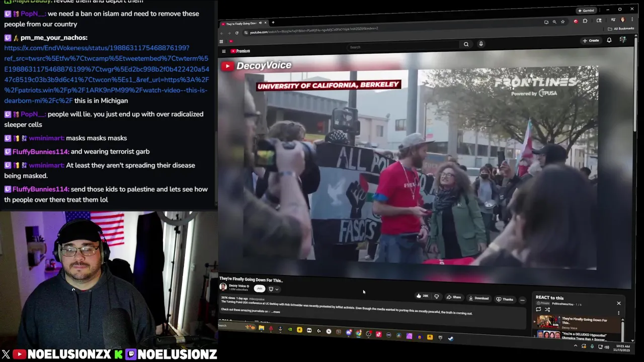644x362 pixels.
Task: Click the apps grid in the bookmarks bar
Action: (x=221, y=41)
